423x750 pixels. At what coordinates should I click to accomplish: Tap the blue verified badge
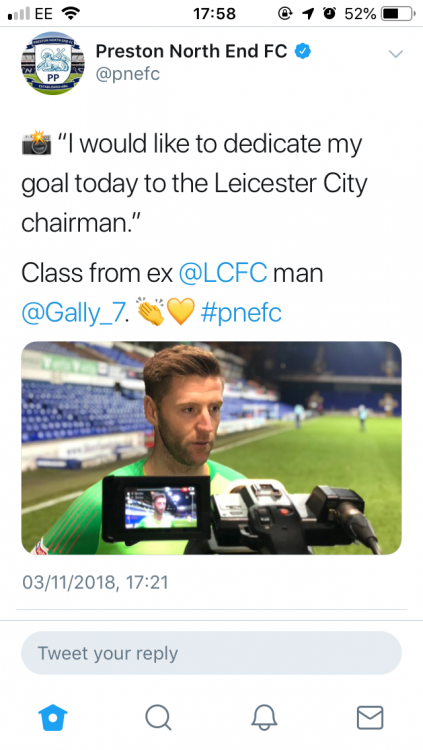point(302,51)
